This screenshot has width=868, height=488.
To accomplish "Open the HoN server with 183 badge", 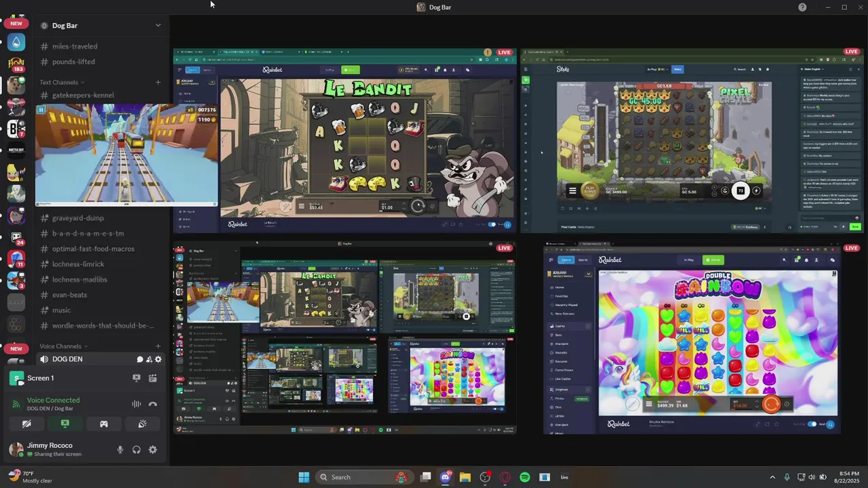I will [16, 64].
